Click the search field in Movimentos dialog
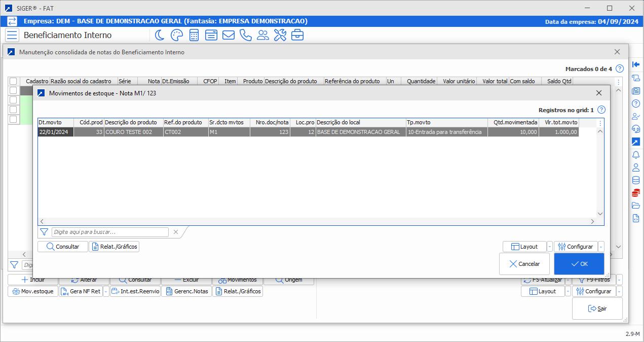 coord(110,232)
